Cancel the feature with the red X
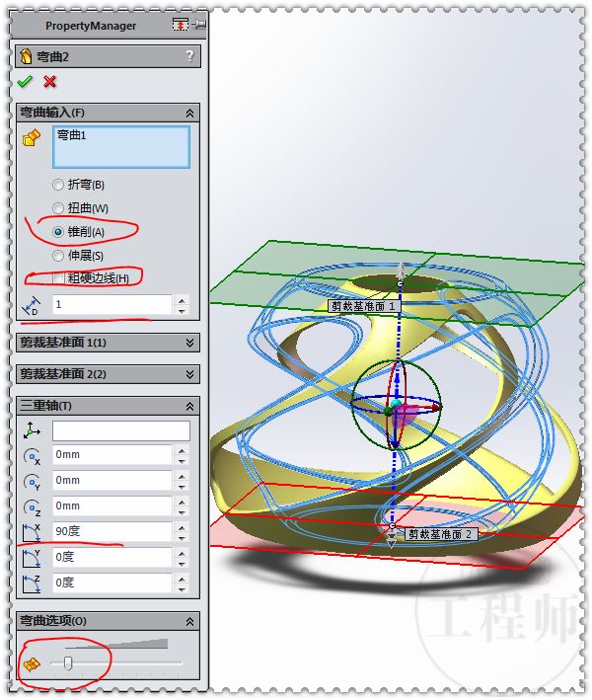592x700 pixels. click(x=50, y=82)
